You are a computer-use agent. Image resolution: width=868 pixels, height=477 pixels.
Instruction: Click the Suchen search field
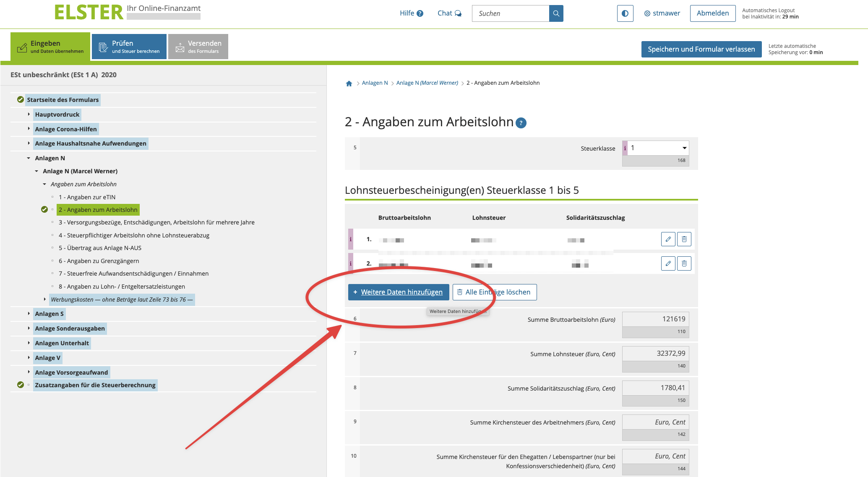point(511,13)
